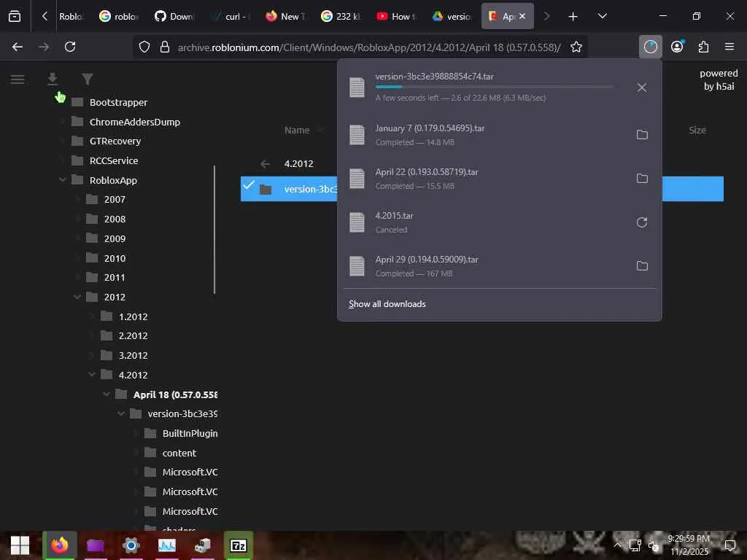
Task: Switch to the Google Drive versio tab
Action: coord(451,17)
